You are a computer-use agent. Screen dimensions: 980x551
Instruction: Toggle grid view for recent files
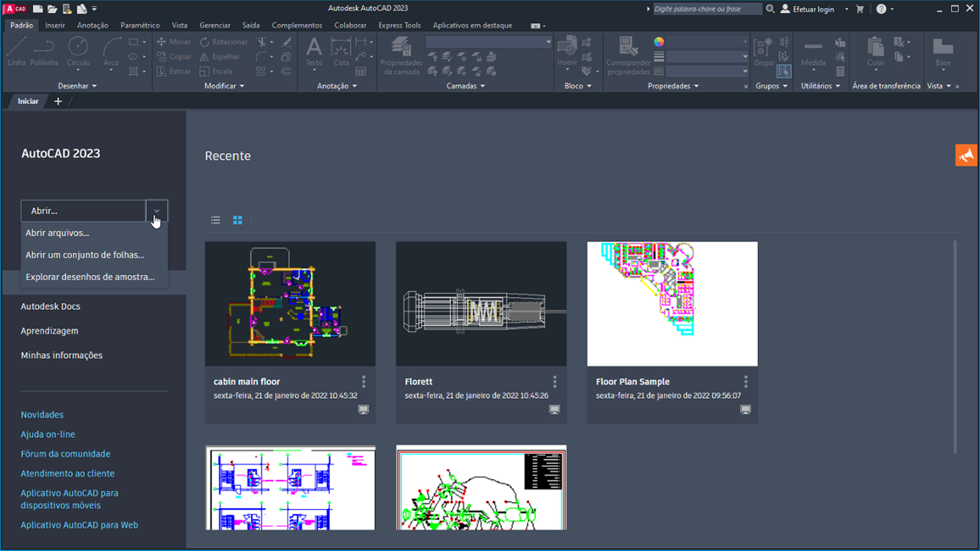[x=237, y=220]
